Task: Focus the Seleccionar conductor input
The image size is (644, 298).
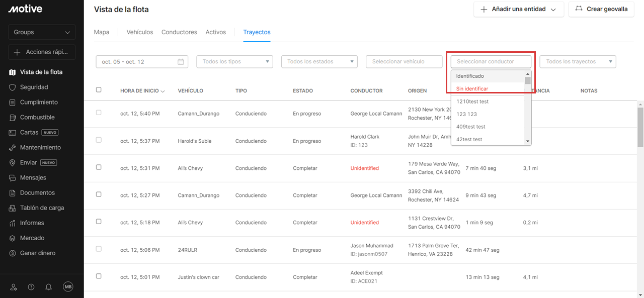Action: point(491,62)
